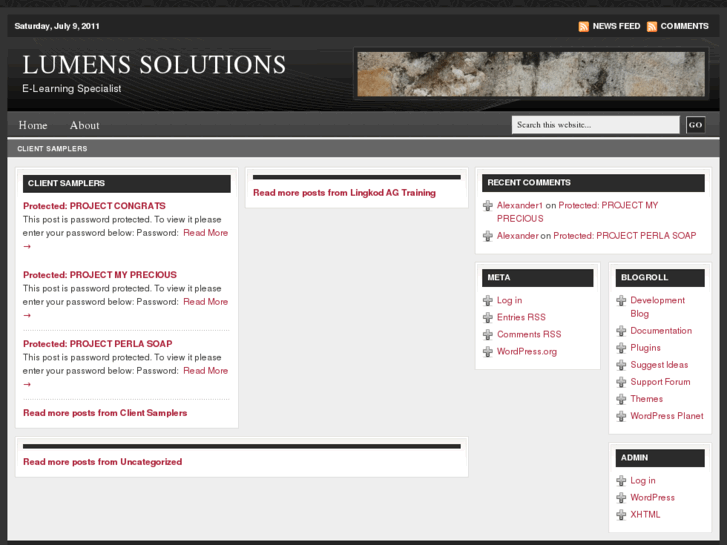Viewport: 727px width, 545px height.
Task: Click the Comments RSS icon in header
Action: click(x=652, y=26)
